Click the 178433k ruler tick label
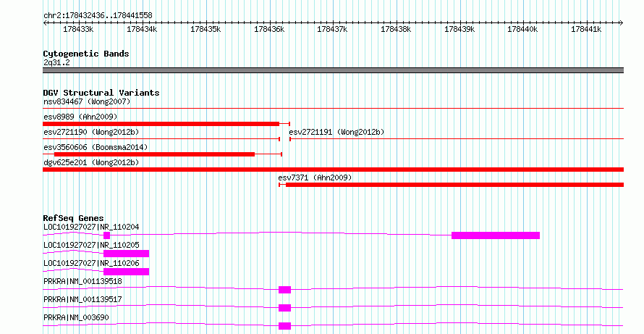The image size is (644, 334). pos(78,29)
